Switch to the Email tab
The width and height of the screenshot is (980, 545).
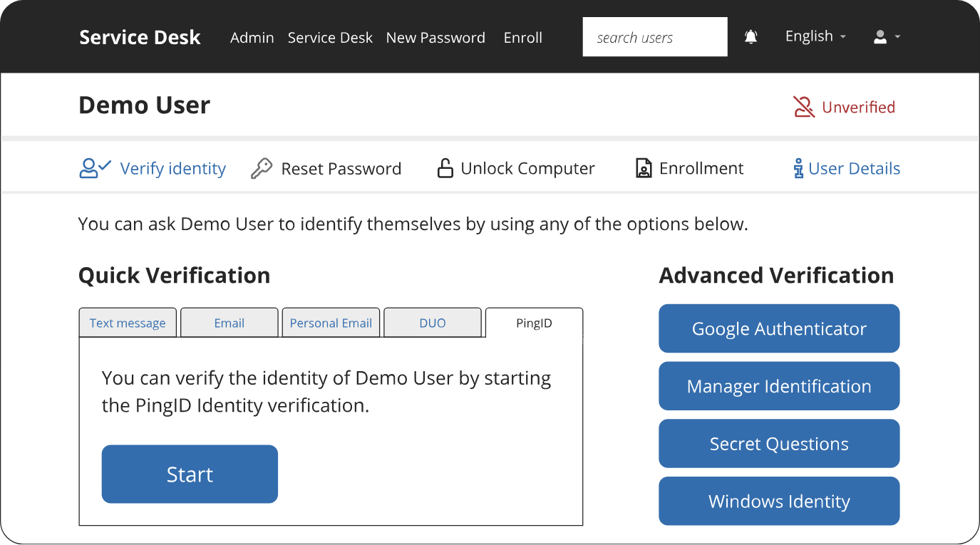tap(229, 323)
